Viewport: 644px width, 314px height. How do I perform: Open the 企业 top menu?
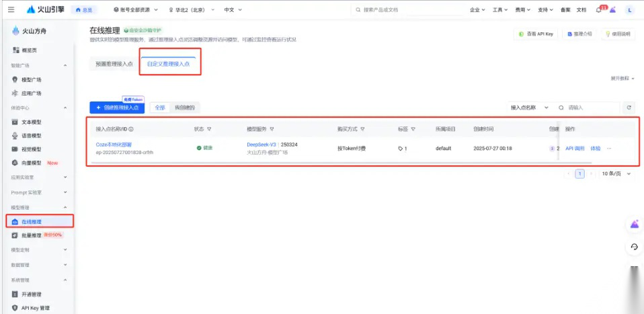point(477,10)
